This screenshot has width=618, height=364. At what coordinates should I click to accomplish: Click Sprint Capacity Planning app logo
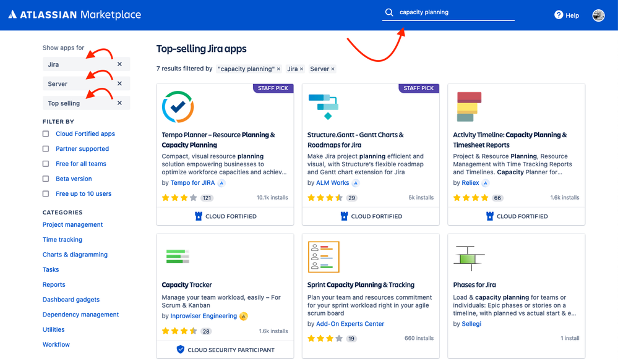click(x=324, y=257)
